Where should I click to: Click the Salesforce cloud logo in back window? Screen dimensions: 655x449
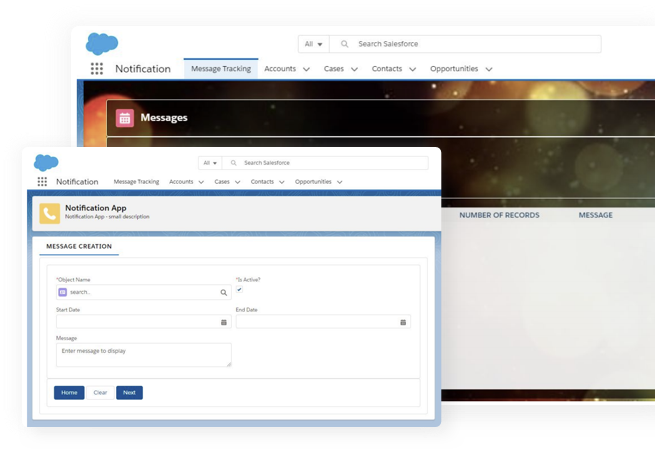pos(102,44)
